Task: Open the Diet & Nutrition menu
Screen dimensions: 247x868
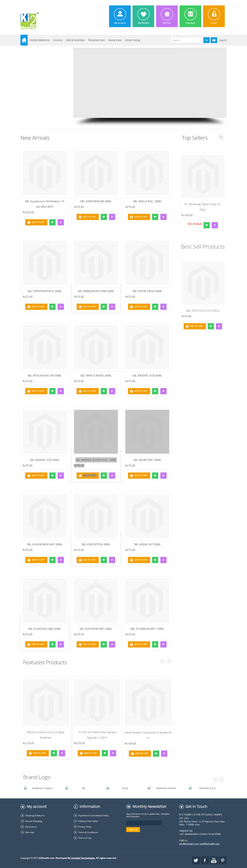Action: pos(75,40)
